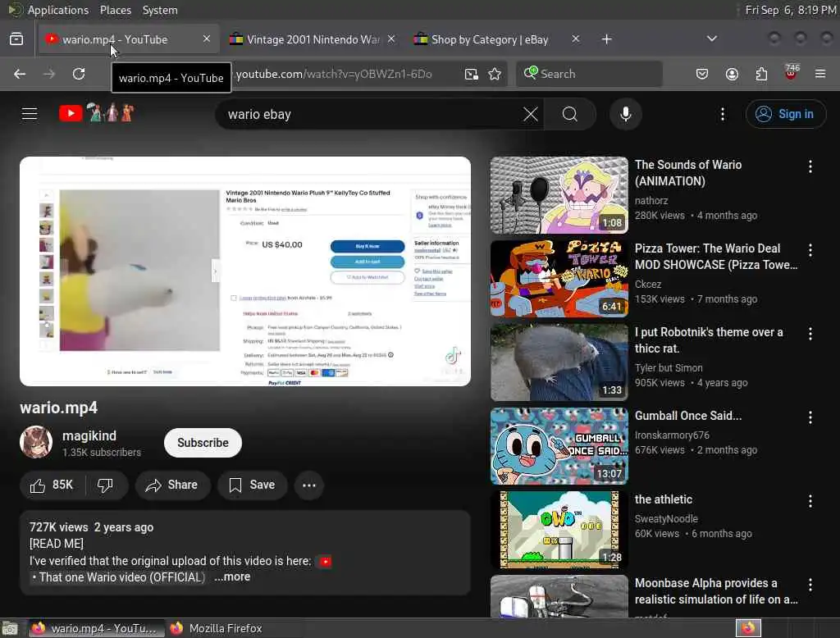
Task: Open YouTube hamburger guide menu
Action: click(30, 113)
